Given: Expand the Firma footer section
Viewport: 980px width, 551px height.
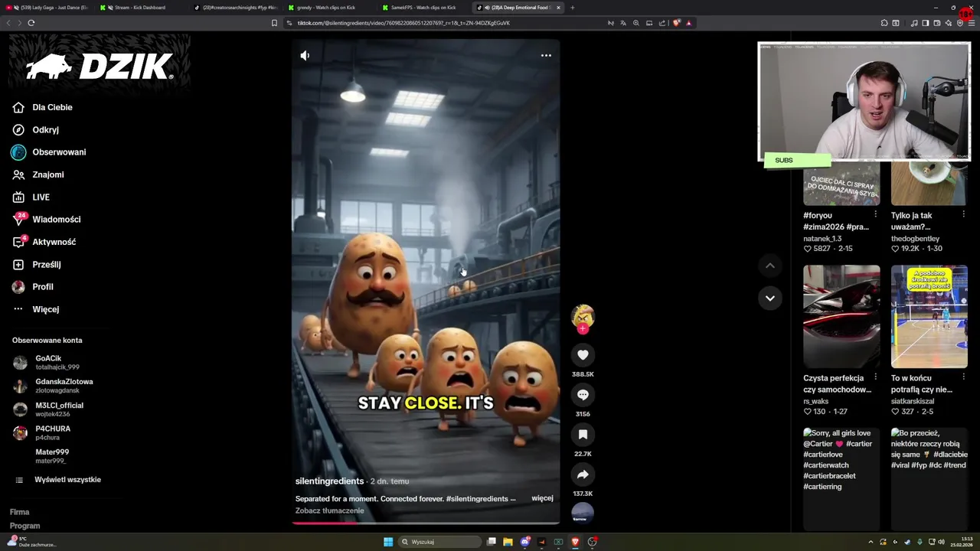Looking at the screenshot, I should pyautogui.click(x=19, y=512).
